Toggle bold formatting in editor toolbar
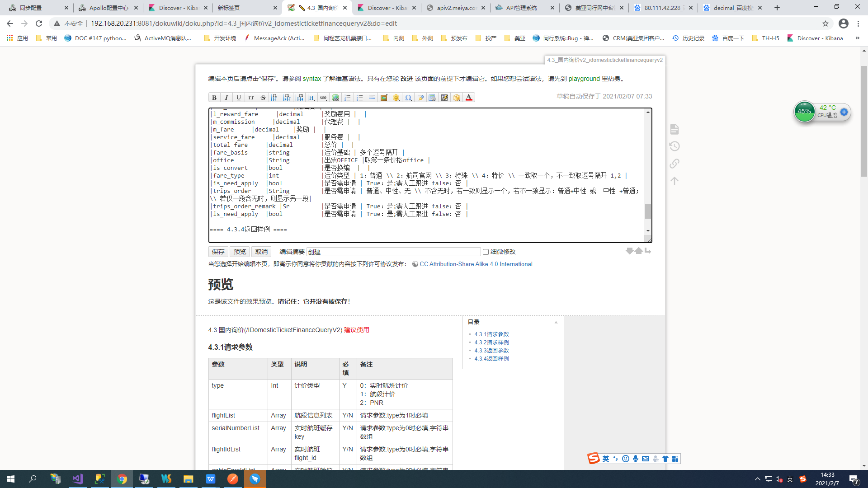The image size is (868, 488). pyautogui.click(x=214, y=98)
